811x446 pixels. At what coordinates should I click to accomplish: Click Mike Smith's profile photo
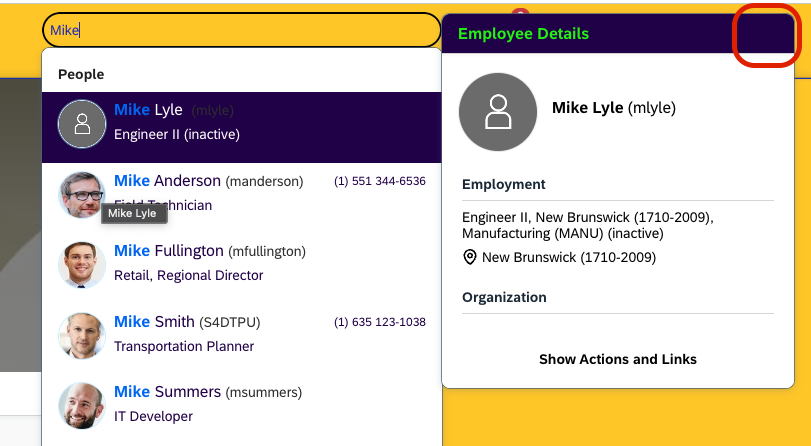pos(82,335)
